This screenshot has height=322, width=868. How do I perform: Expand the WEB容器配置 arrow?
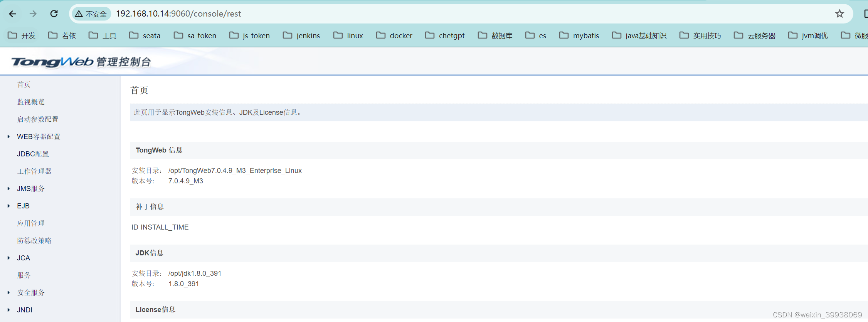tap(8, 137)
